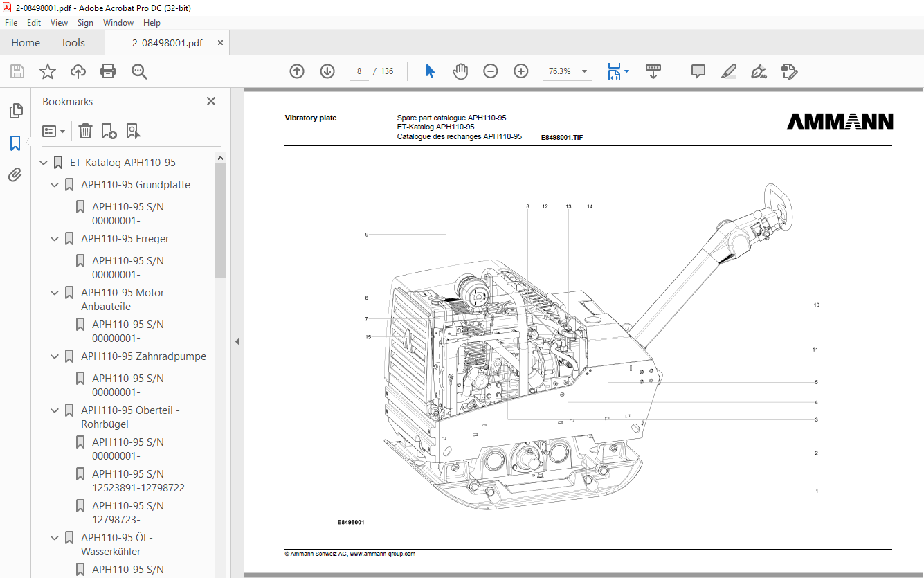Click the find current bookmark icon

coord(133,131)
